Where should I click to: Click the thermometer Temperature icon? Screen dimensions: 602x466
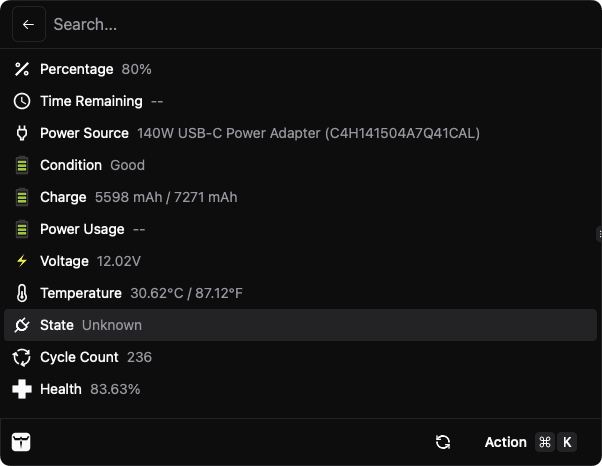[x=22, y=293]
